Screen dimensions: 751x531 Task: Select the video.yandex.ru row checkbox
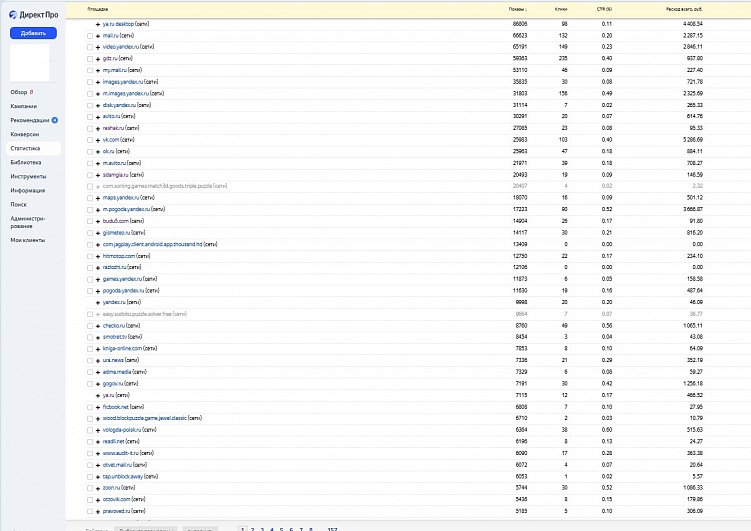click(x=89, y=47)
